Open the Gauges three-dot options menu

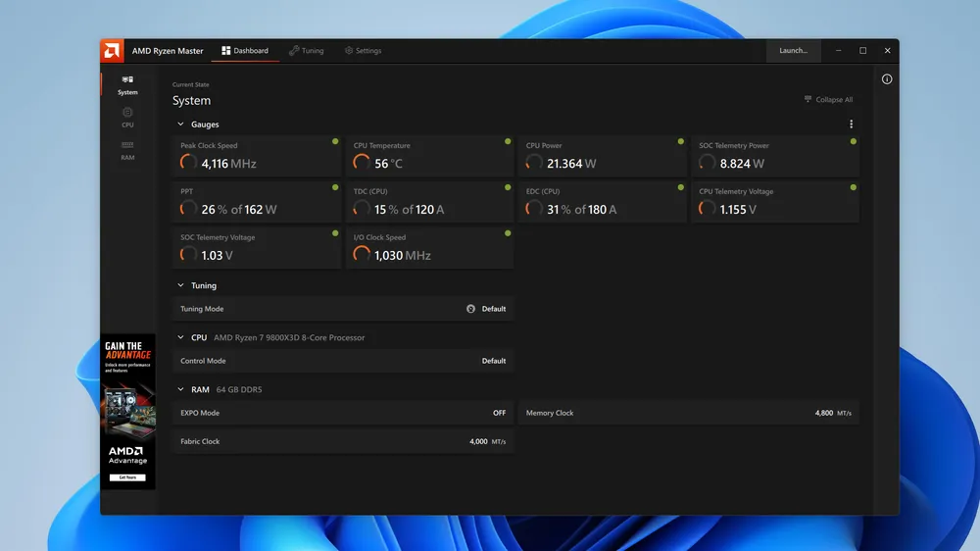click(x=851, y=124)
